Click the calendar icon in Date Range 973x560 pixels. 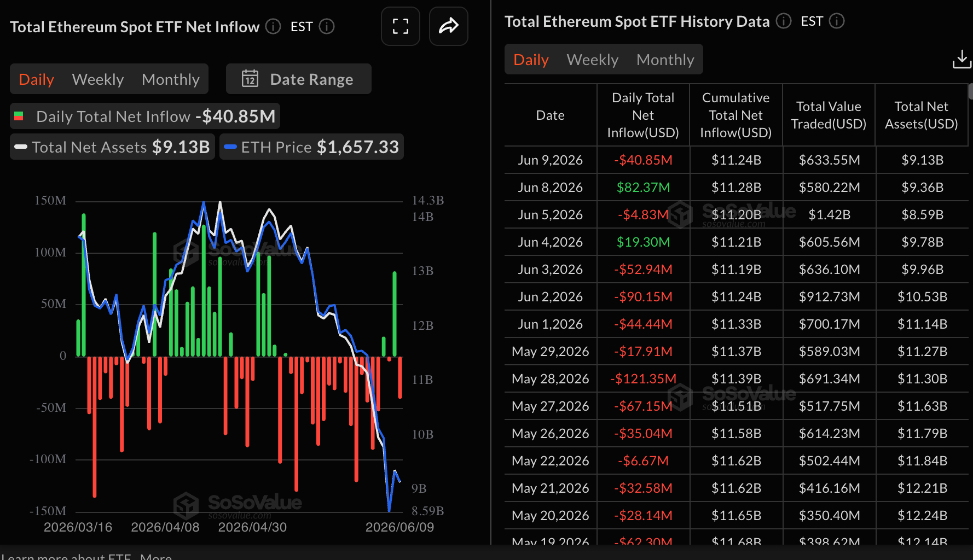(250, 79)
